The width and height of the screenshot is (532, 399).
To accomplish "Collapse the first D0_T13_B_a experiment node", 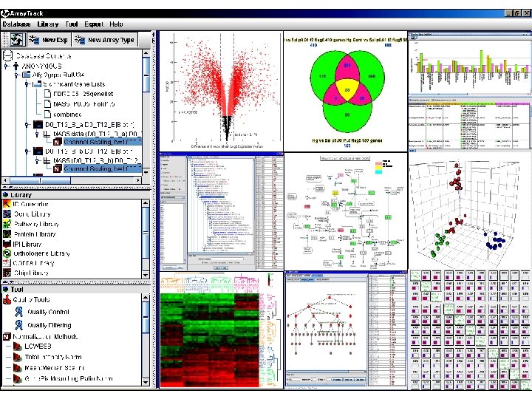I will [x=27, y=125].
